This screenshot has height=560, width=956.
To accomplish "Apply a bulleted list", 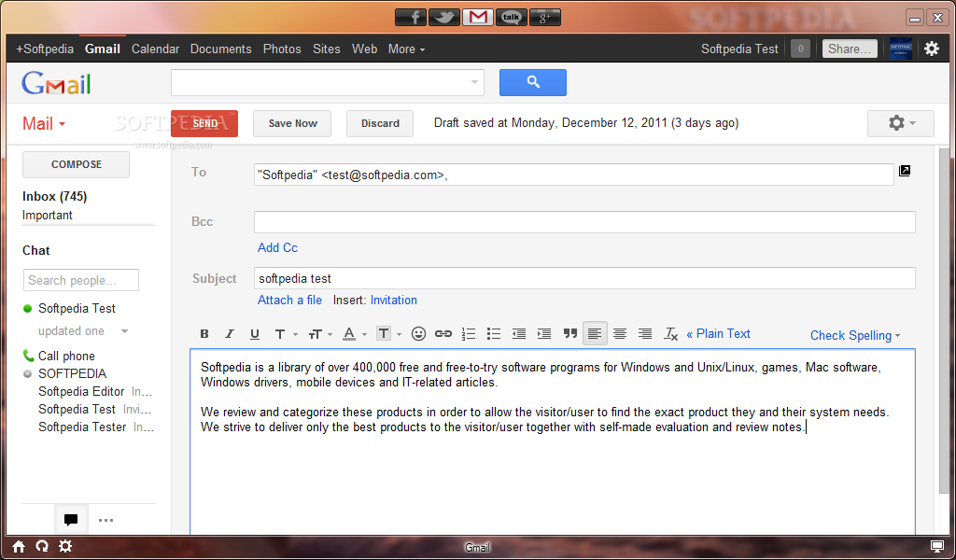I will (x=494, y=333).
